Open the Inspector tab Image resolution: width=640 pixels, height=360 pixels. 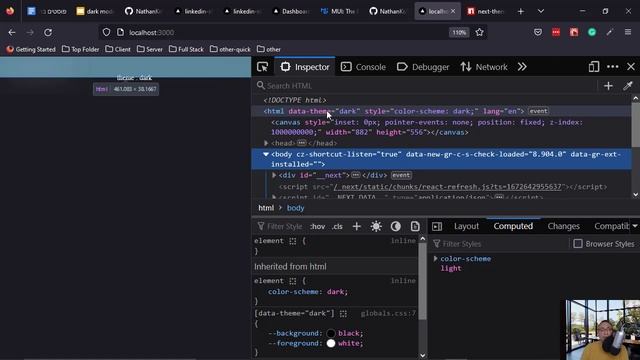coord(305,67)
